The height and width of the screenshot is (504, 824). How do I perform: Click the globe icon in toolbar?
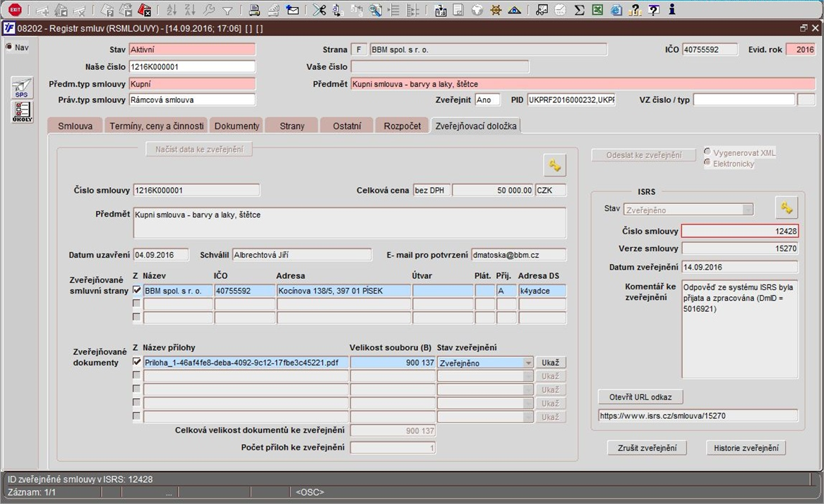pyautogui.click(x=477, y=9)
